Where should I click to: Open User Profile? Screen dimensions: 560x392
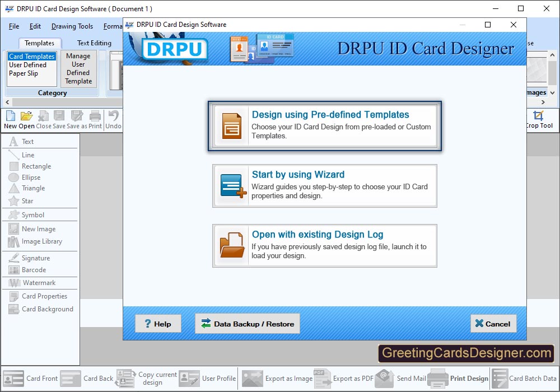(x=208, y=379)
